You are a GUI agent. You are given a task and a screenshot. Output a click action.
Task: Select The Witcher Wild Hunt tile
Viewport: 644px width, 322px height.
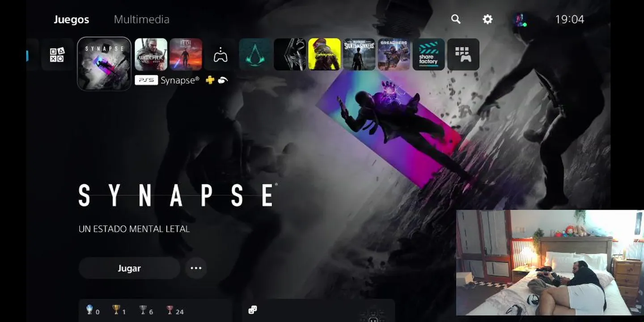coord(151,55)
